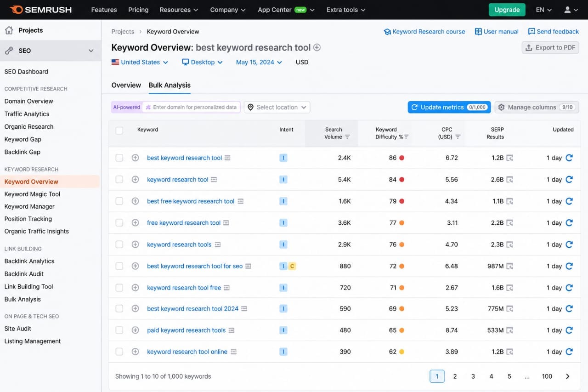Click the Projects home icon in sidebar
Image resolution: width=588 pixels, height=392 pixels.
pos(9,30)
